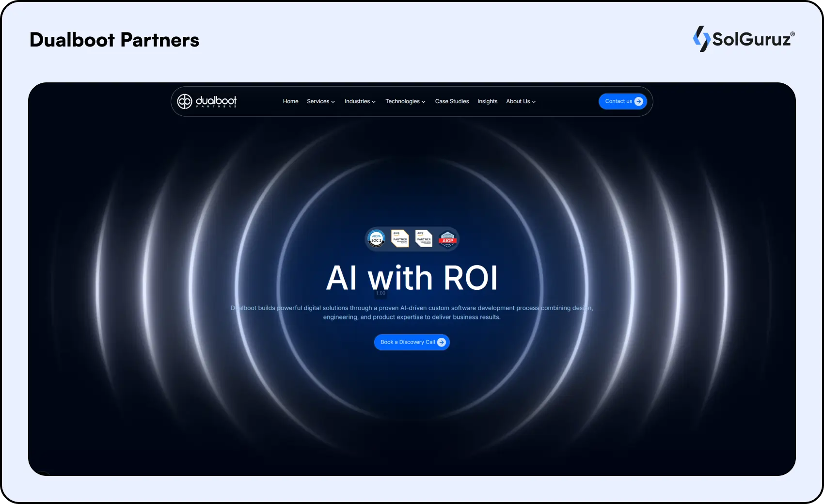Image resolution: width=824 pixels, height=504 pixels.
Task: Click the Dualboot description paragraph
Action: pos(412,313)
